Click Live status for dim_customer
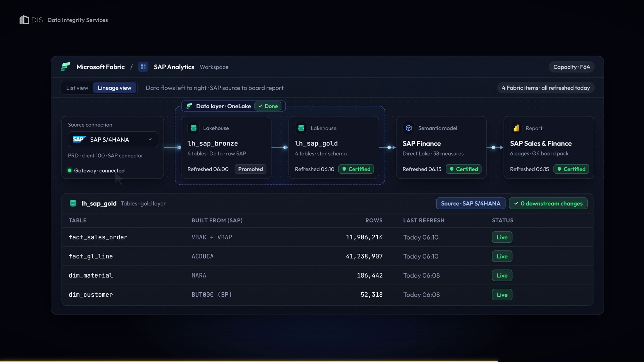This screenshot has height=362, width=644. (x=502, y=295)
